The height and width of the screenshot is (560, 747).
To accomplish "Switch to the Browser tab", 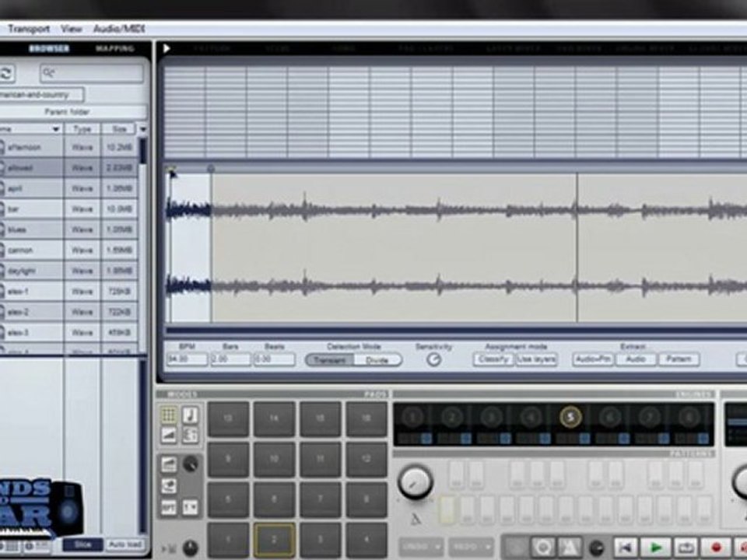I will pyautogui.click(x=49, y=48).
